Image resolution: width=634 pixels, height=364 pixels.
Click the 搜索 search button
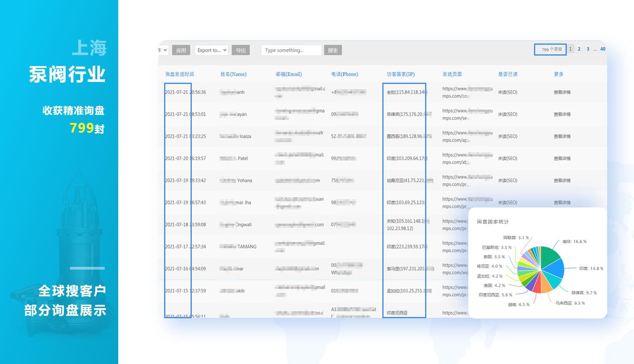tap(333, 50)
